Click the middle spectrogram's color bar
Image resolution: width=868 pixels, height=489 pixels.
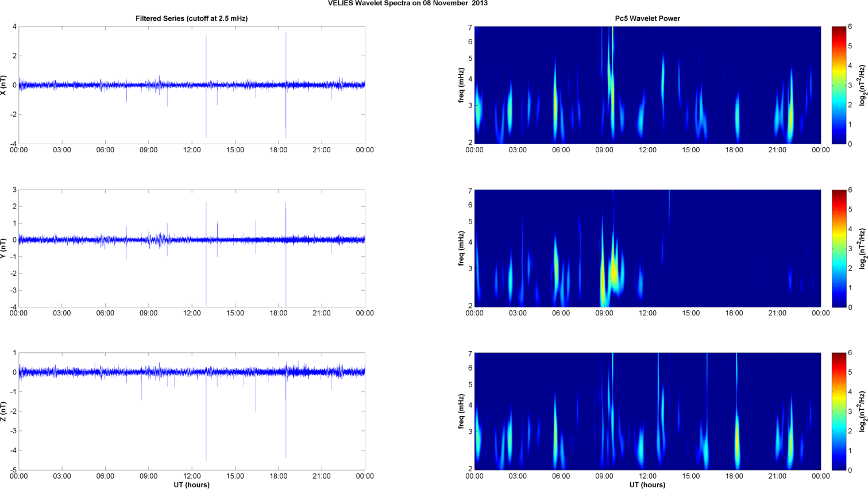tap(839, 248)
